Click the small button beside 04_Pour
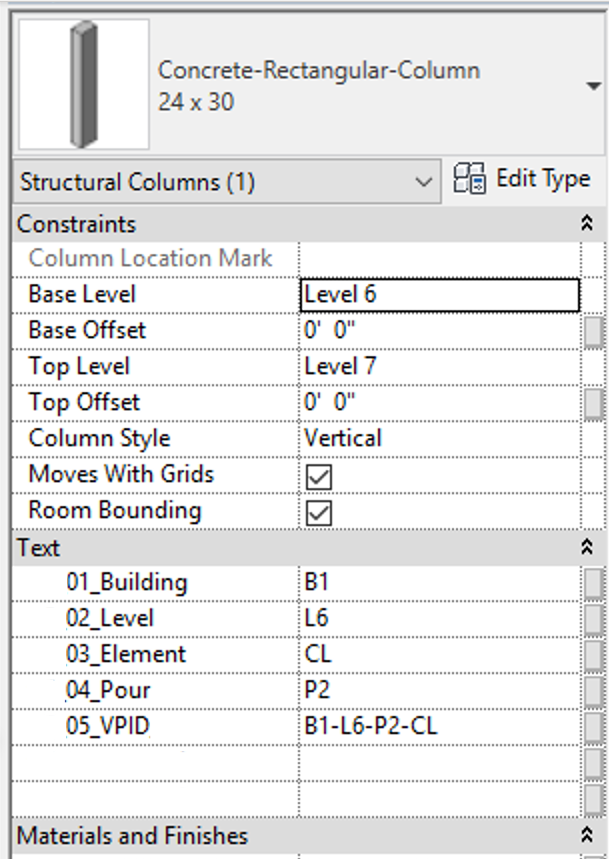The image size is (609, 859). 594,691
